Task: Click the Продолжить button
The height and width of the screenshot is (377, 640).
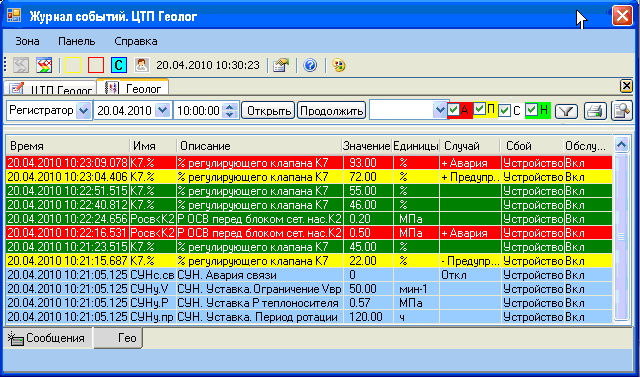Action: tap(331, 111)
